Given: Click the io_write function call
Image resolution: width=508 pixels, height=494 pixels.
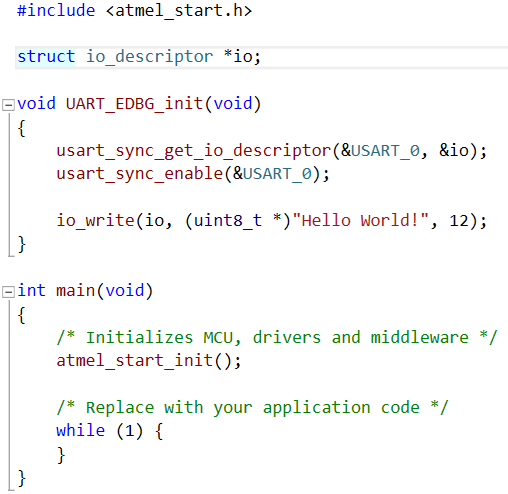Looking at the screenshot, I should [x=95, y=221].
